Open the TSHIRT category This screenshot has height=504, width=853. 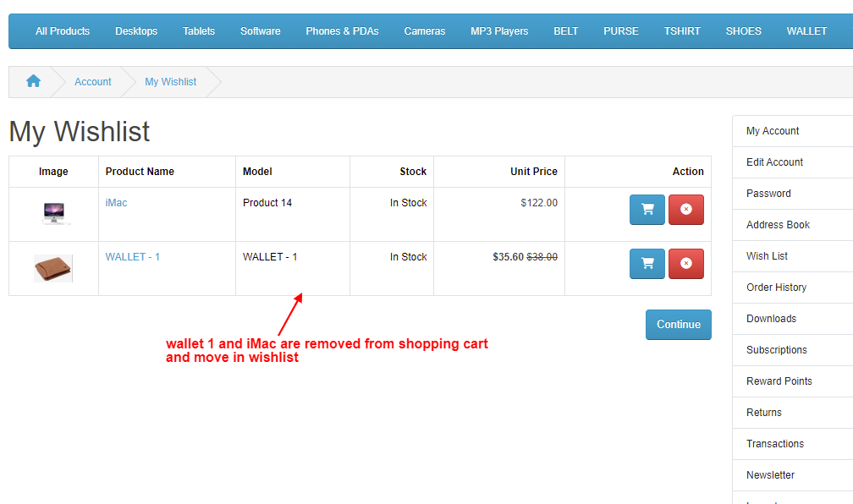coord(682,31)
